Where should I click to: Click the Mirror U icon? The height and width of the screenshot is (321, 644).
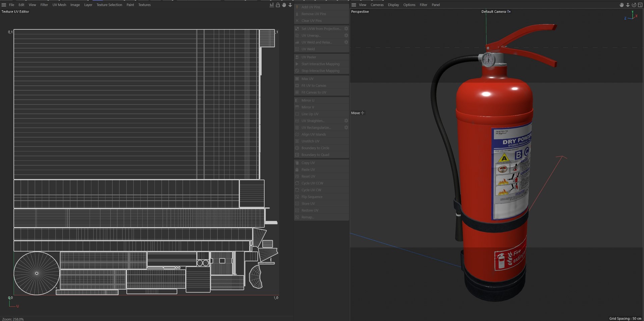click(x=297, y=100)
